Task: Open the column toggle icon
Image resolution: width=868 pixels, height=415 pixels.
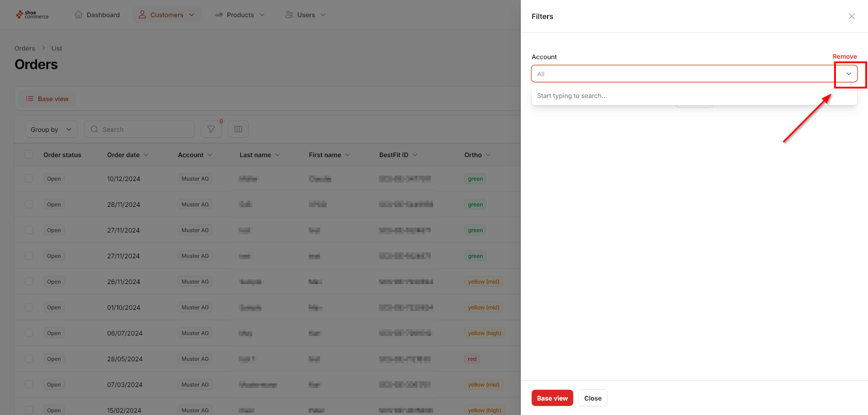Action: point(238,129)
